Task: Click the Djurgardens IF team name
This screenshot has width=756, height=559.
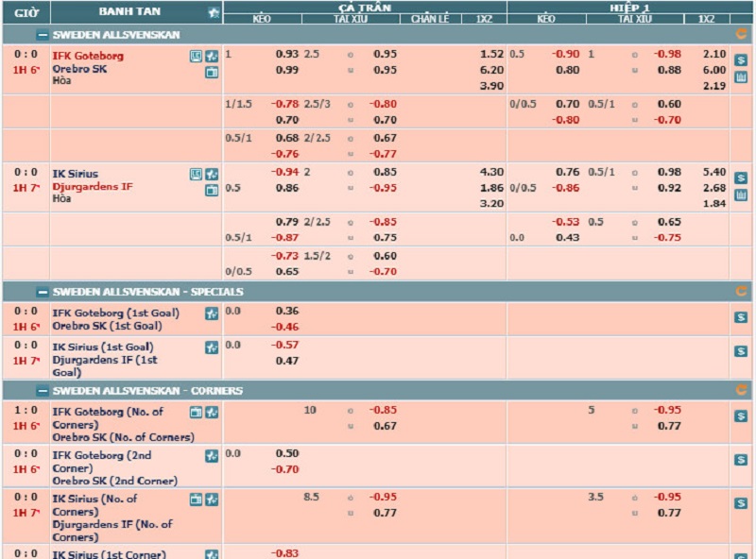Action: point(93,187)
